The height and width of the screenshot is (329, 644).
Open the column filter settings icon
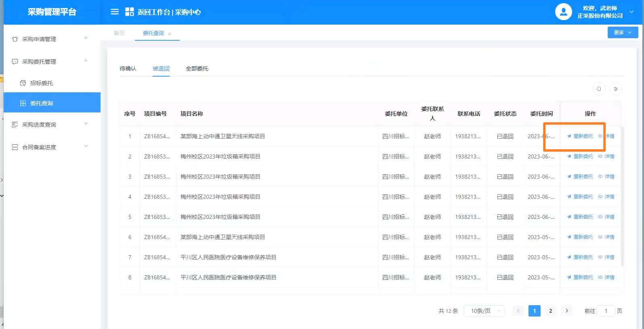pyautogui.click(x=616, y=89)
